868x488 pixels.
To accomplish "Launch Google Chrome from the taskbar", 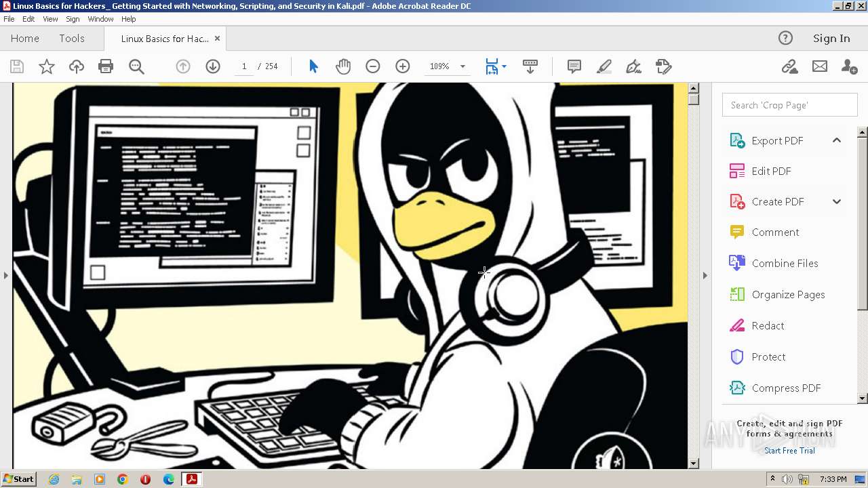I will point(123,479).
